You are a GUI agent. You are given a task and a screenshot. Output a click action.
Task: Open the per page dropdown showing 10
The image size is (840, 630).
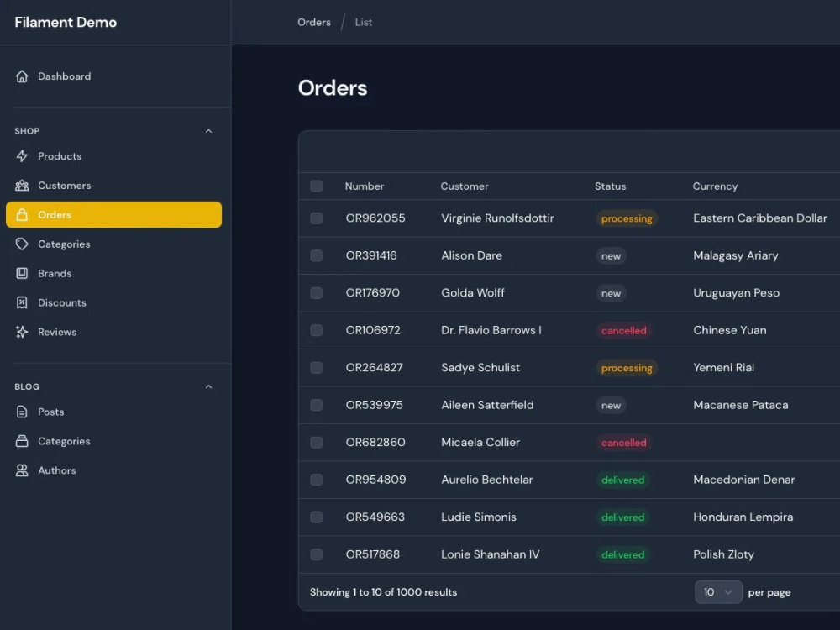click(x=718, y=592)
